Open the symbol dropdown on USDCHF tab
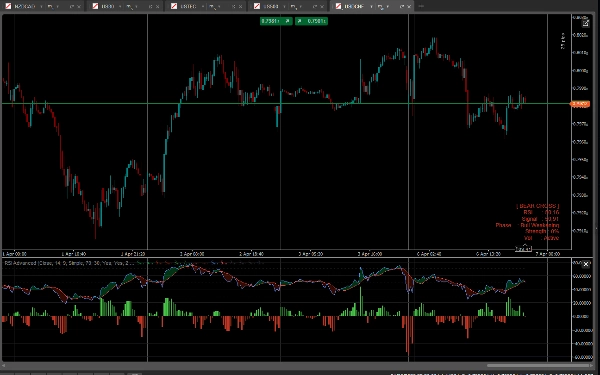Screen dimensions: 600x375 pyautogui.click(x=371, y=7)
